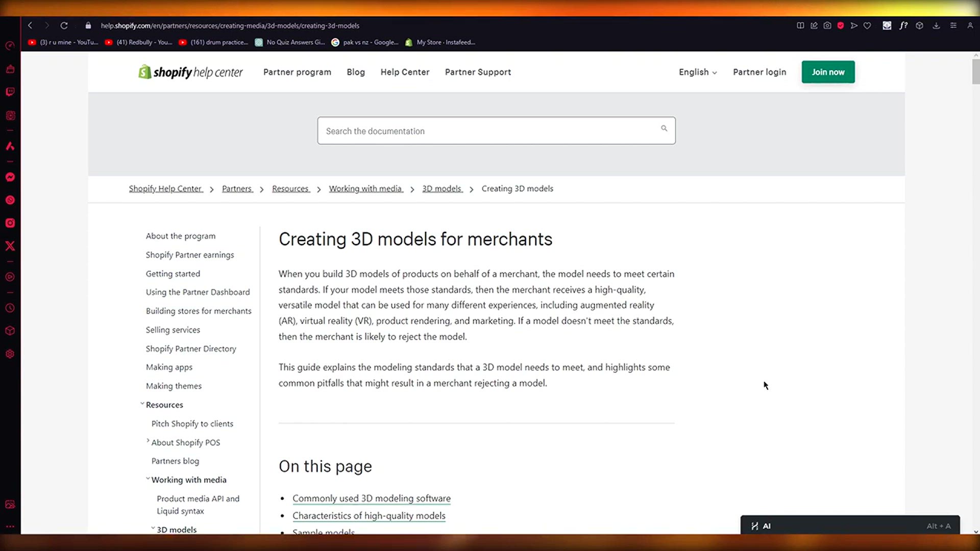Go to Partners breadcrumb
Viewport: 980px width, 551px height.
click(x=237, y=189)
